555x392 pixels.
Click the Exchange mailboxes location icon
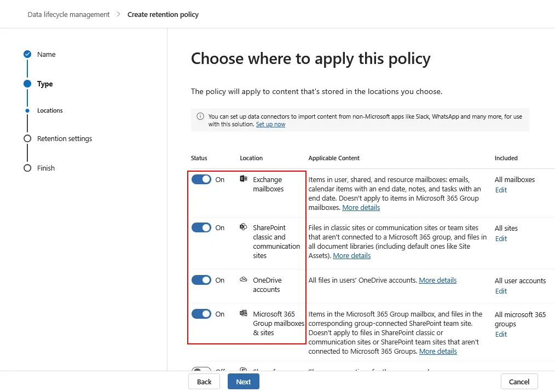(242, 179)
